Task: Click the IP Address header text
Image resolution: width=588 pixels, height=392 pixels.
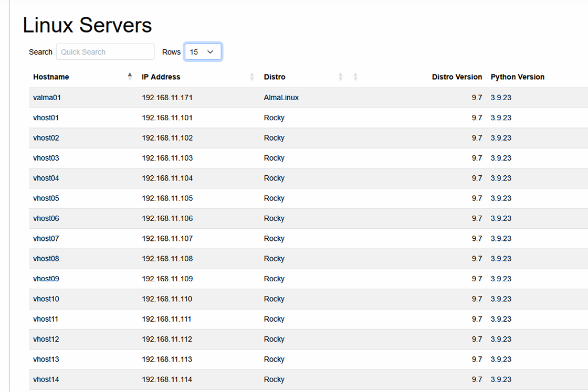Action: point(161,77)
